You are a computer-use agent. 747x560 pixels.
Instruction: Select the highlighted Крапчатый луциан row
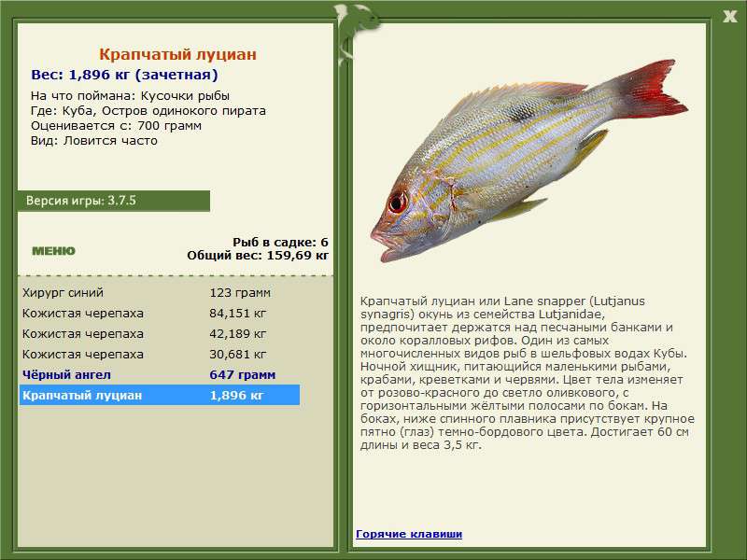click(160, 395)
